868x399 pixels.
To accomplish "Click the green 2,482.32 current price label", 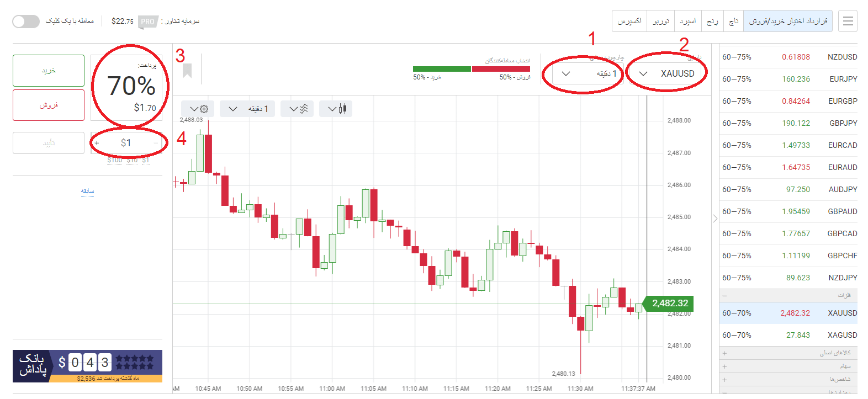I will coord(669,303).
